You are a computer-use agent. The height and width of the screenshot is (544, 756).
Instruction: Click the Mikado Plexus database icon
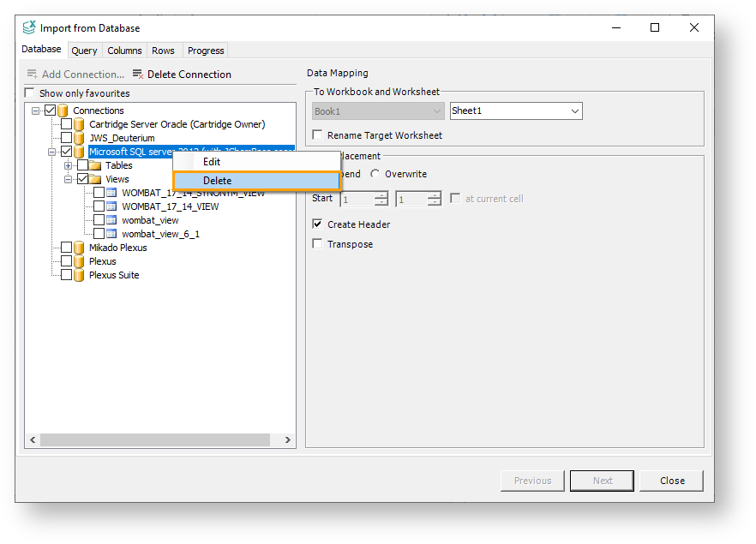coord(79,248)
